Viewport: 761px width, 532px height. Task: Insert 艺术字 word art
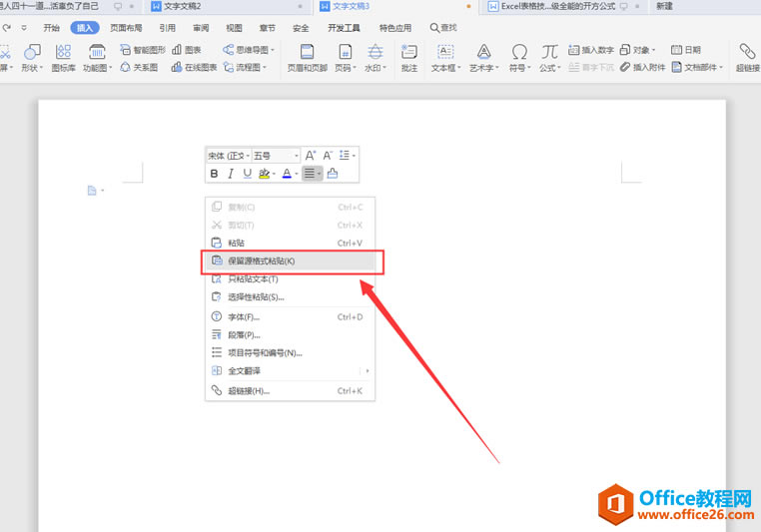[484, 58]
